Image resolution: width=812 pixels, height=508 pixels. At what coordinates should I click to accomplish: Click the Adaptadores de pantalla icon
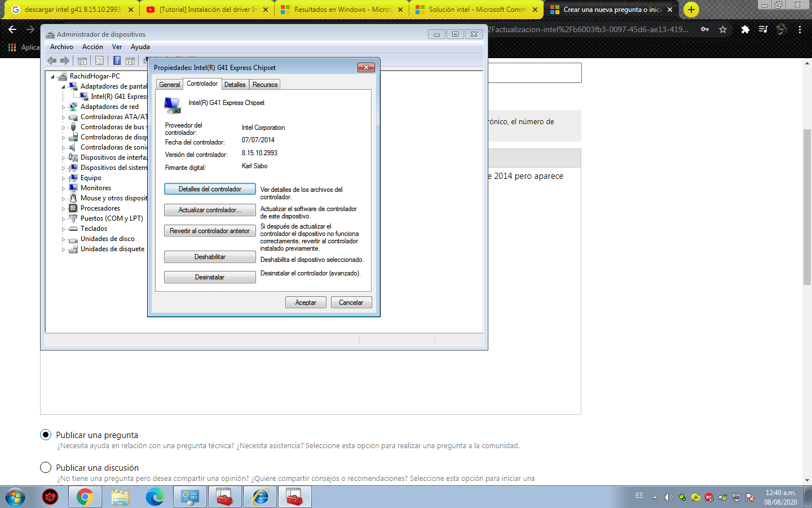[x=73, y=86]
